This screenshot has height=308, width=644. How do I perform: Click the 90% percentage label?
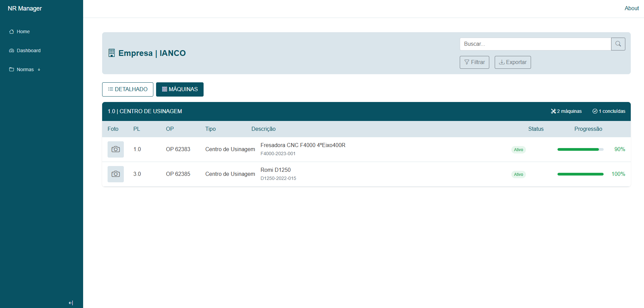pos(620,149)
